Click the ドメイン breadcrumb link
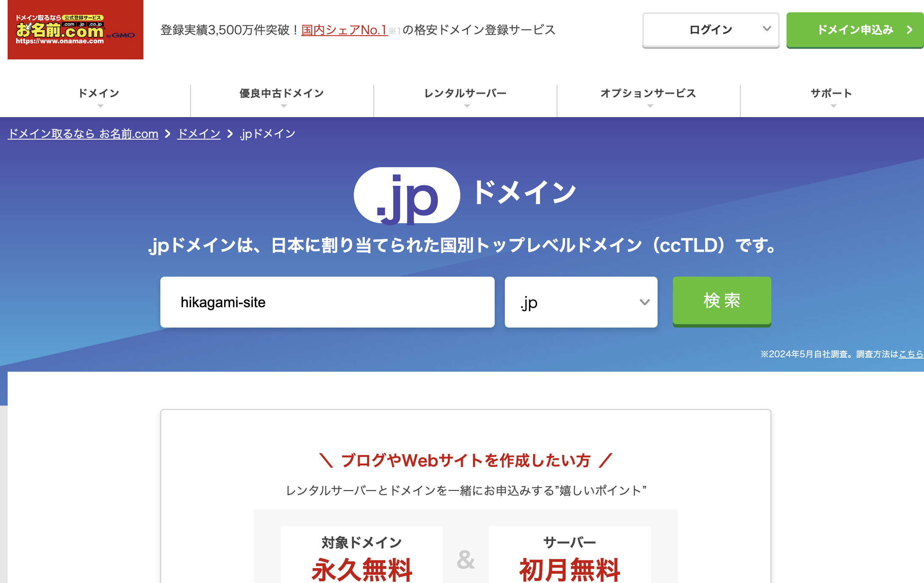Image resolution: width=924 pixels, height=583 pixels. [x=198, y=133]
